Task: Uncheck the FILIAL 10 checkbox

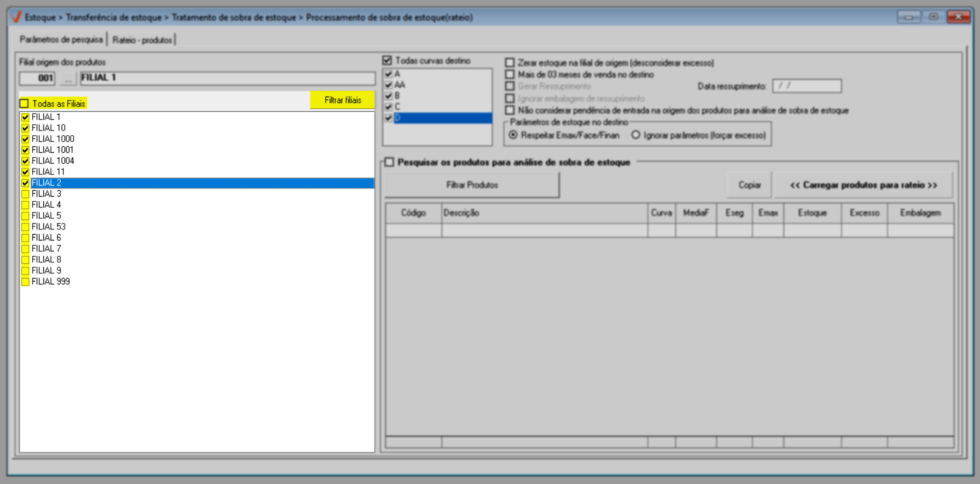Action: (25, 128)
